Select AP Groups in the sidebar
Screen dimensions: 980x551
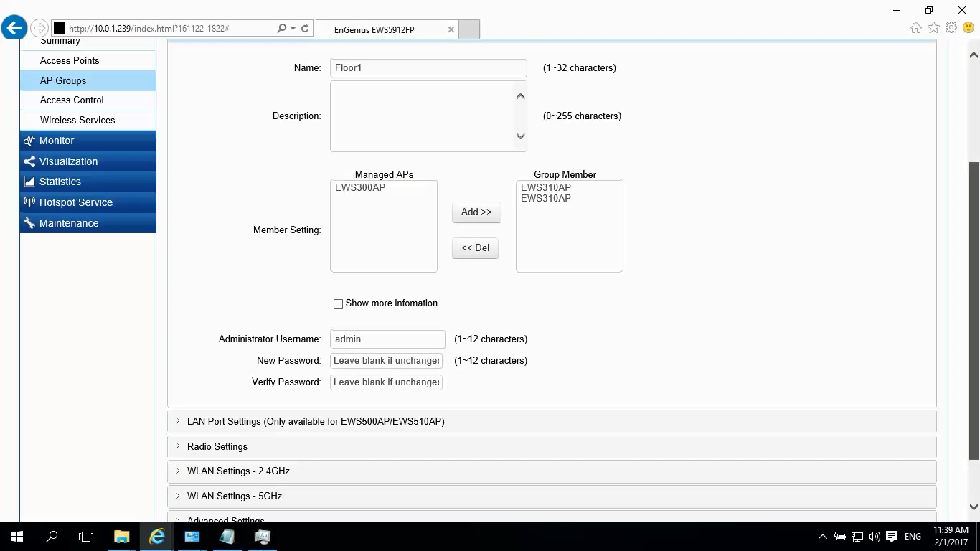click(x=88, y=80)
